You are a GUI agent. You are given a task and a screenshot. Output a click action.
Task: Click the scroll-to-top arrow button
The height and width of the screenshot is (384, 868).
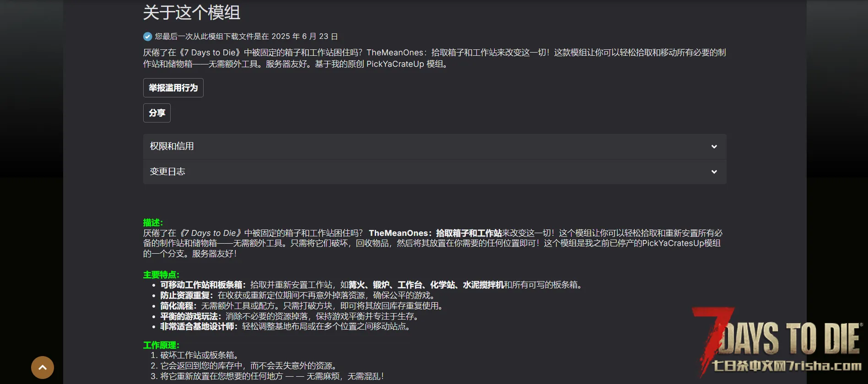coord(43,368)
